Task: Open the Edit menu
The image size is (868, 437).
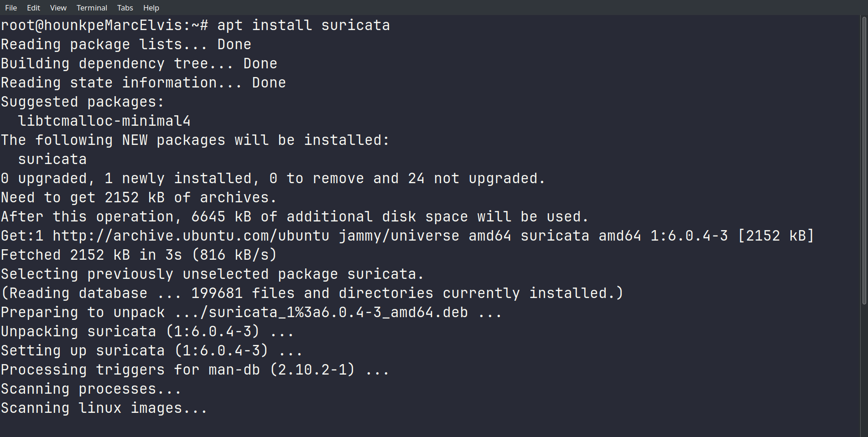Action: [x=33, y=8]
